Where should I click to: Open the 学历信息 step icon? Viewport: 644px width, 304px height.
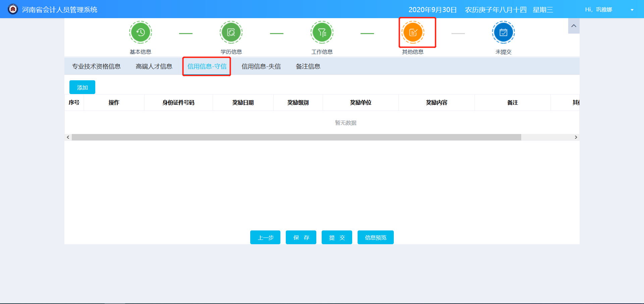coord(231,32)
